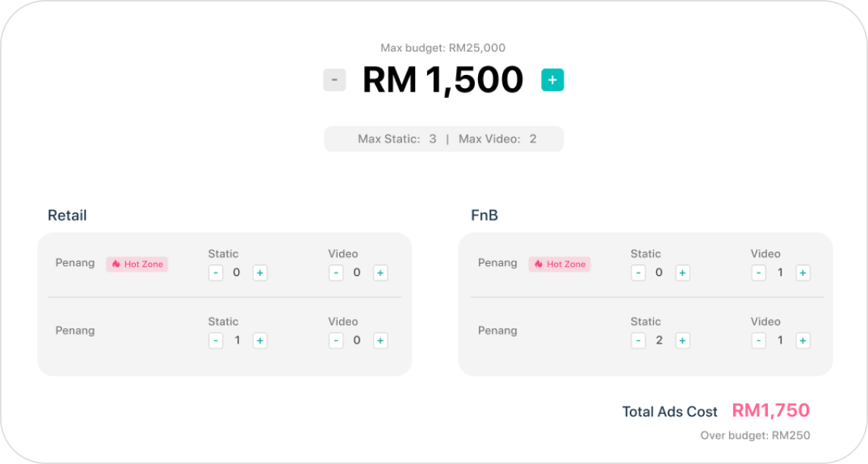Increase Static count for FnB Penang Hot Zone
Image resolution: width=868 pixels, height=464 pixels.
tap(683, 273)
